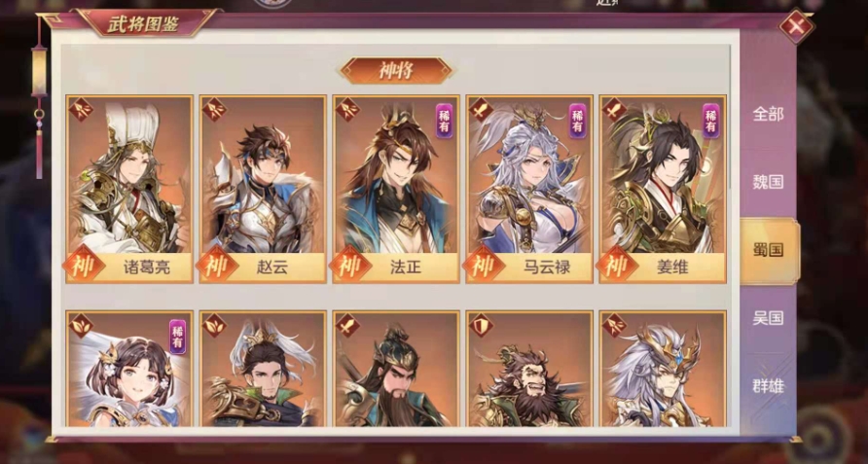
Task: Close the 武将图鉴 panel with the X
Action: [x=796, y=26]
